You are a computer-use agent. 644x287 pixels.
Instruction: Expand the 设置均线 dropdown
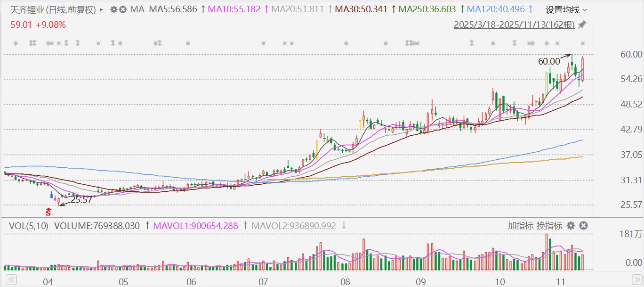click(566, 9)
